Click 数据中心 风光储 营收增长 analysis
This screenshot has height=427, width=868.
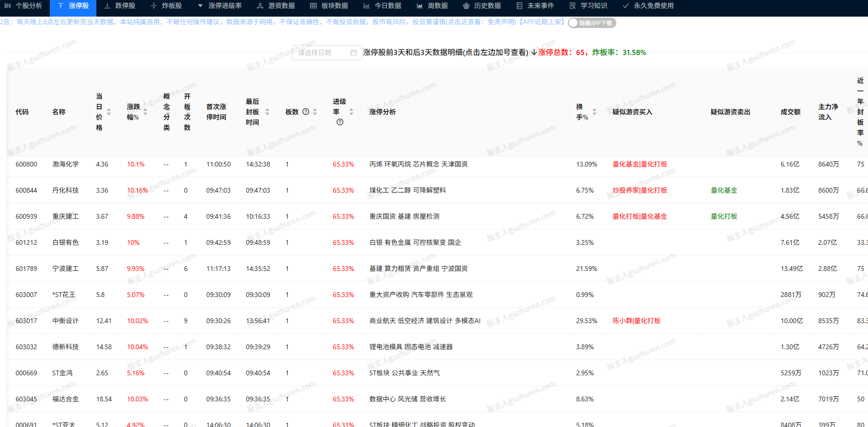[x=407, y=399]
